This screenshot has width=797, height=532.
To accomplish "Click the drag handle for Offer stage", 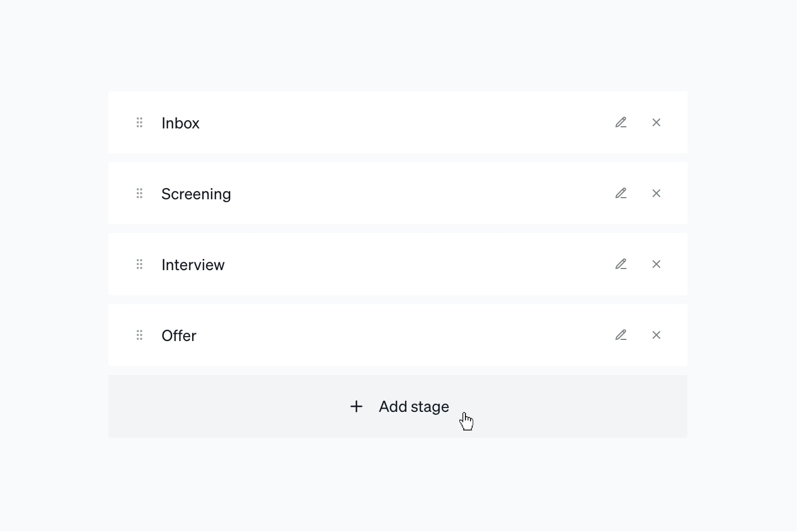I will click(139, 335).
